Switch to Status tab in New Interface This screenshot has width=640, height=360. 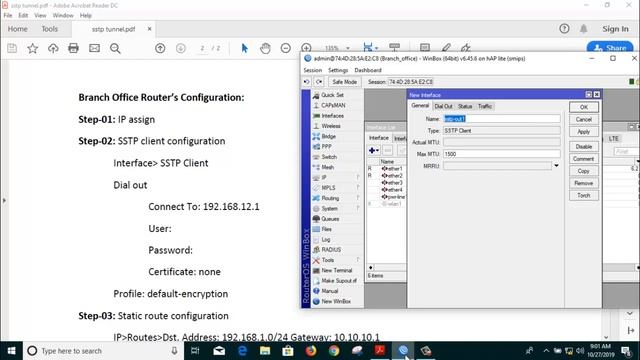pos(465,106)
